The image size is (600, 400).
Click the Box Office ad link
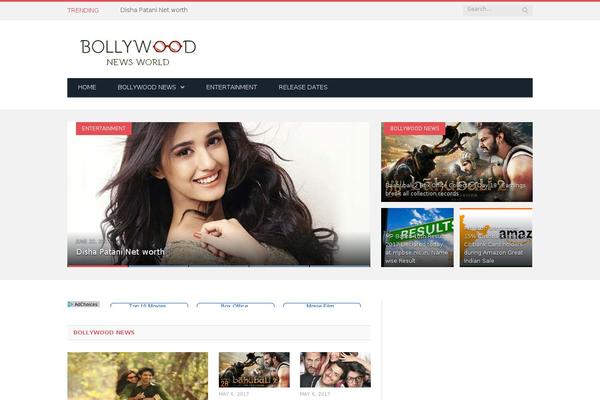(235, 305)
